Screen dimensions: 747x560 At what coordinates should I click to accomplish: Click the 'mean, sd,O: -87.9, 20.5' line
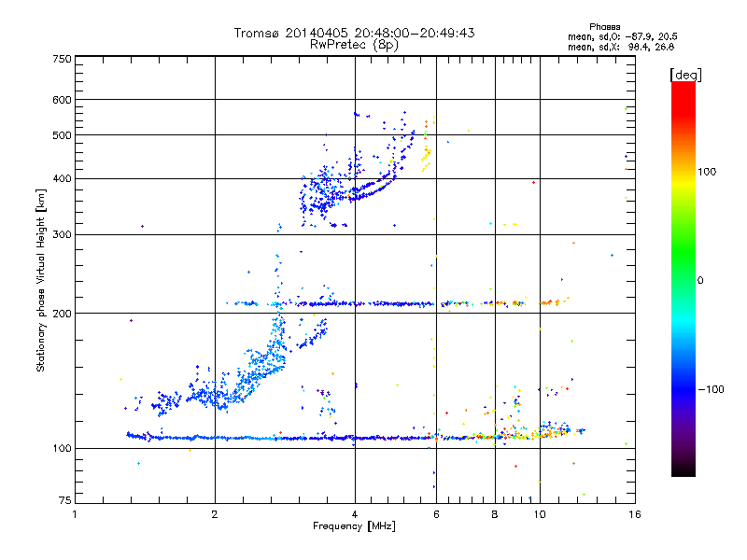click(622, 36)
